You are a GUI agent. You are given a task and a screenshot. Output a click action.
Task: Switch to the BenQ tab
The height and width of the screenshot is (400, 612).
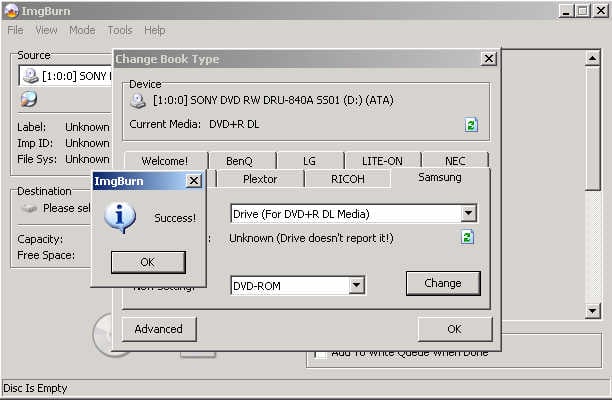pos(239,160)
